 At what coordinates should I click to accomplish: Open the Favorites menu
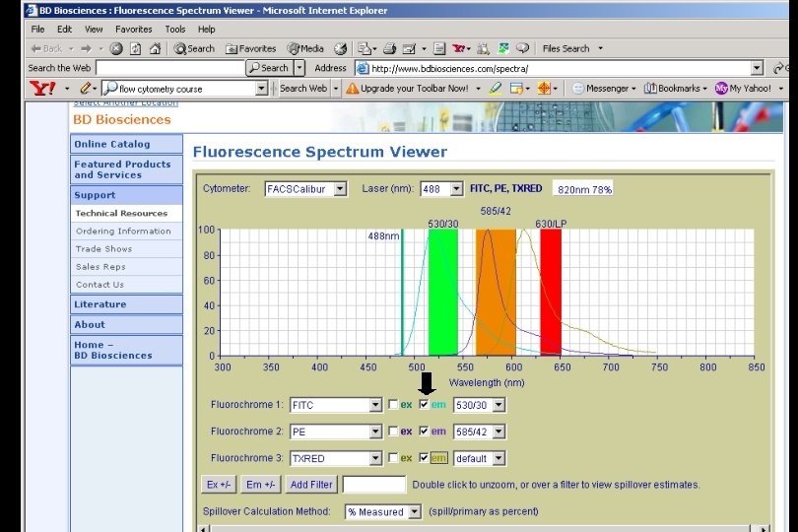coord(133,29)
